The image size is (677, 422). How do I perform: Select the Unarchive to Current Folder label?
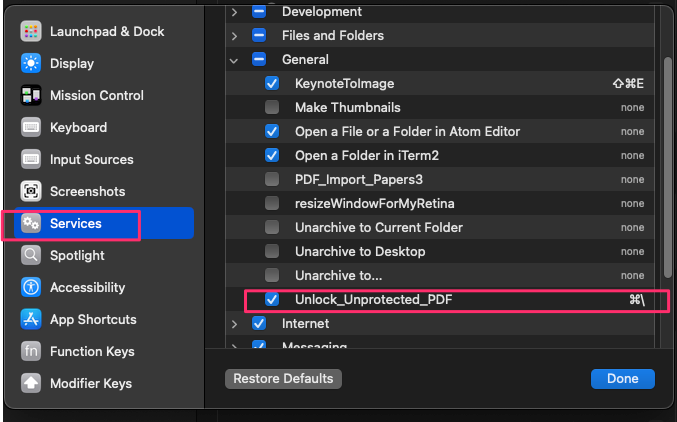pos(379,227)
